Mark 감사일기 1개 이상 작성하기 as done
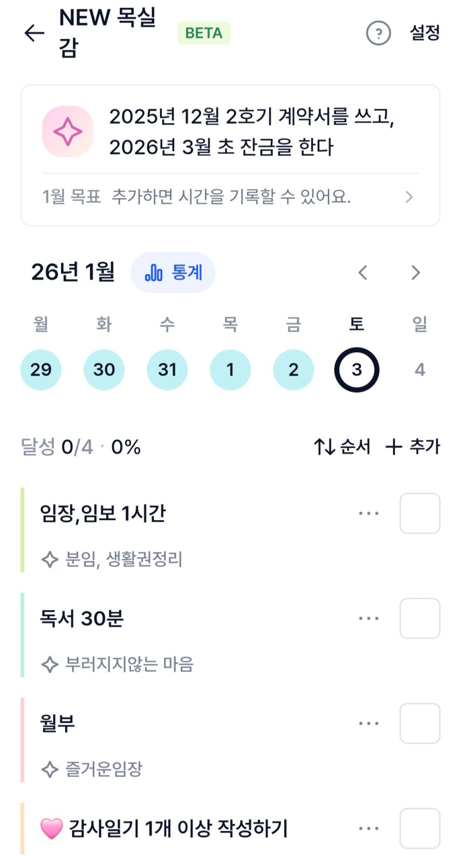This screenshot has height=868, width=461. point(419,829)
